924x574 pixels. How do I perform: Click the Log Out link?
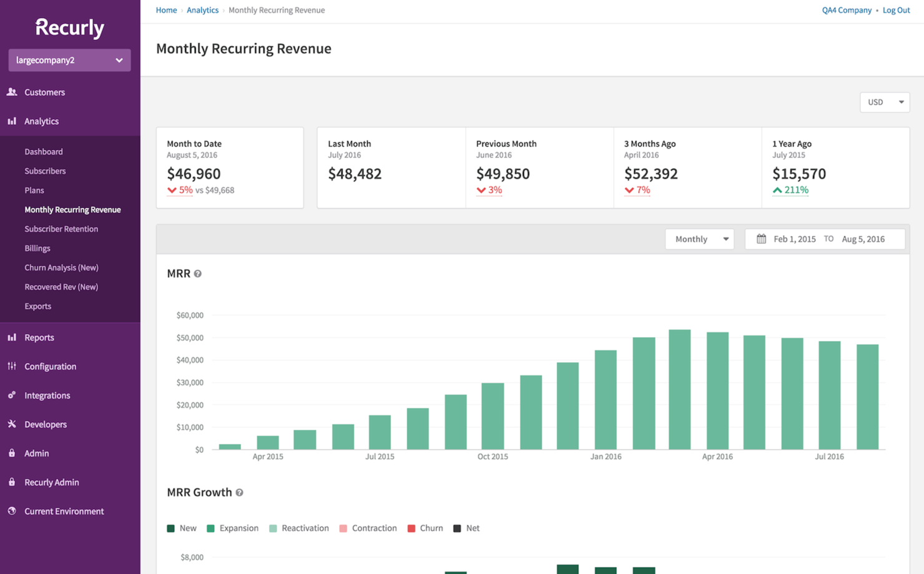(896, 10)
